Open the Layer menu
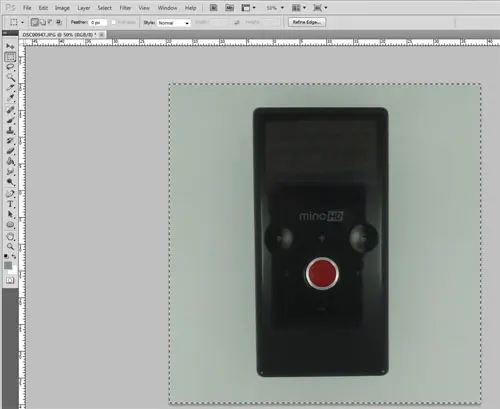The width and height of the screenshot is (500, 409). 84,8
